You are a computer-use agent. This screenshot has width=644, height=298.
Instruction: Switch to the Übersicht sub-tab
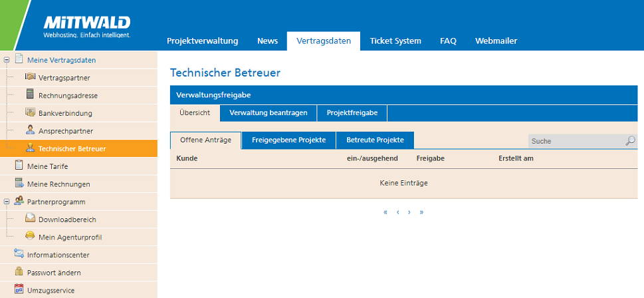(x=195, y=113)
